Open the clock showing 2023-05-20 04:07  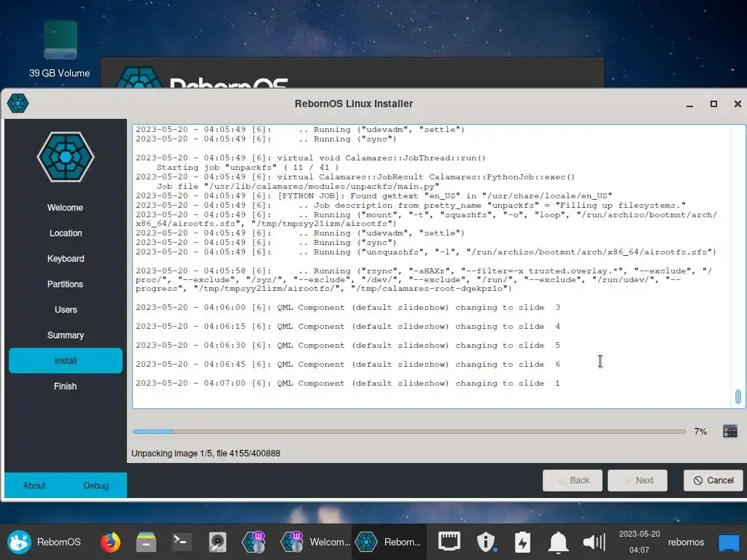point(639,542)
